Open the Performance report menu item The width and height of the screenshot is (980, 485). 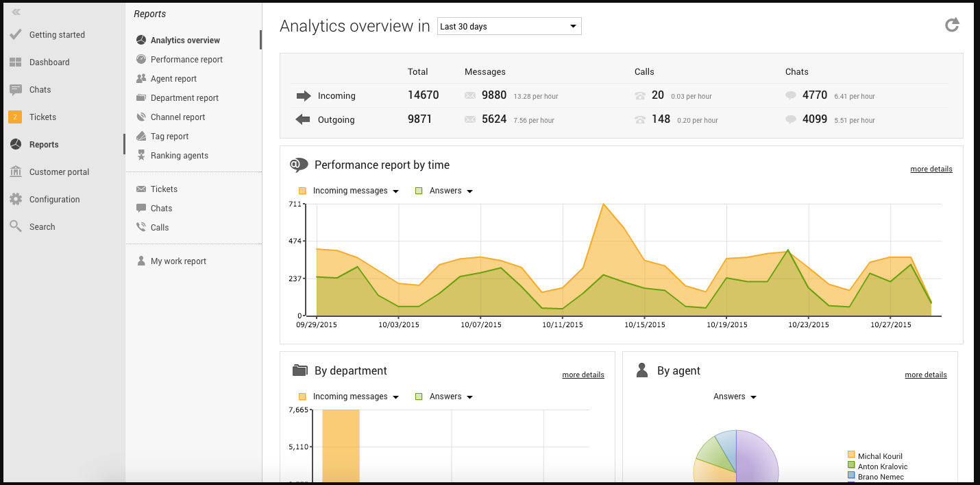coord(186,60)
